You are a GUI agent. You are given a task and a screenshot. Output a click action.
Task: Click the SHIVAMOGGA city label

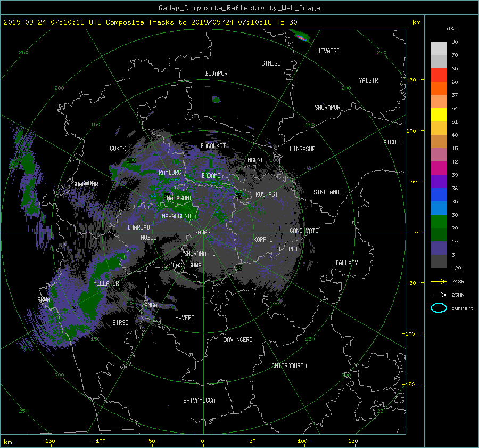click(x=199, y=401)
